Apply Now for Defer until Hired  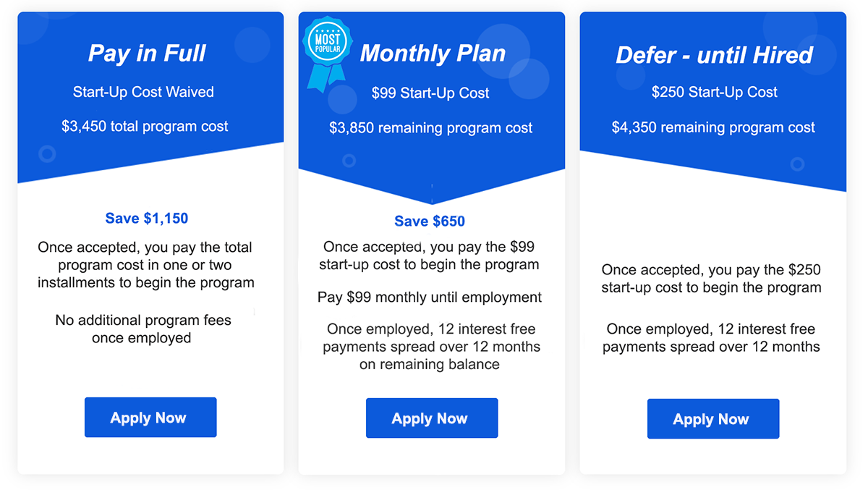[x=713, y=418]
